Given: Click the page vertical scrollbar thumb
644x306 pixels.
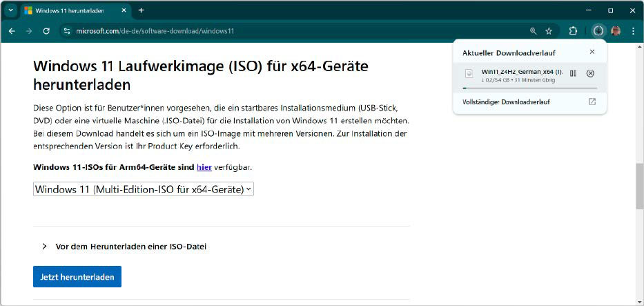Looking at the screenshot, I should [639, 186].
